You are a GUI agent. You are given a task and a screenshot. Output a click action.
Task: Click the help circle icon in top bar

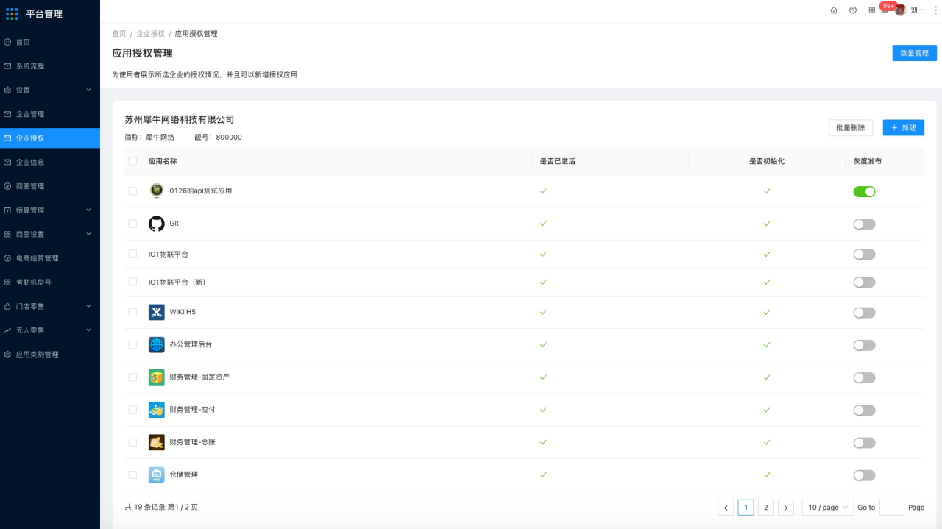pos(852,10)
